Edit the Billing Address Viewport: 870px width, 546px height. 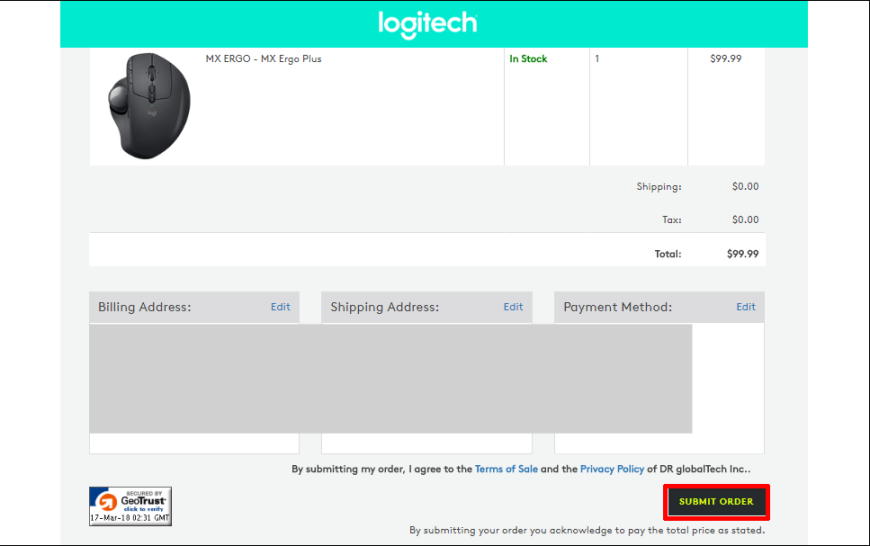click(x=280, y=307)
